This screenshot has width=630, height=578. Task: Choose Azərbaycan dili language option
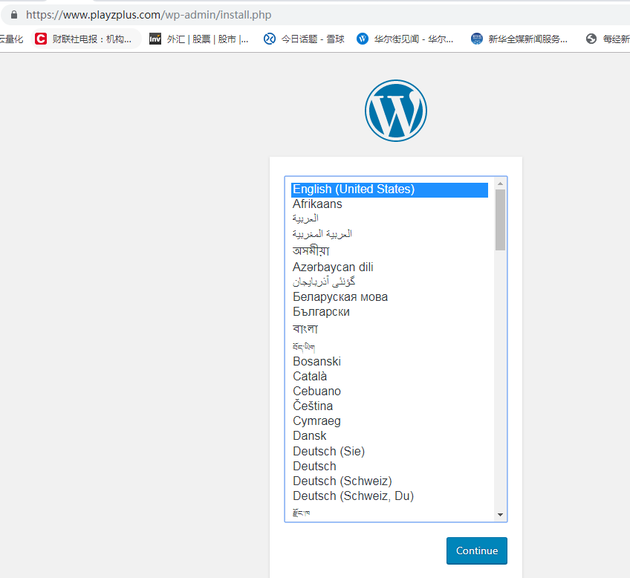tap(332, 267)
